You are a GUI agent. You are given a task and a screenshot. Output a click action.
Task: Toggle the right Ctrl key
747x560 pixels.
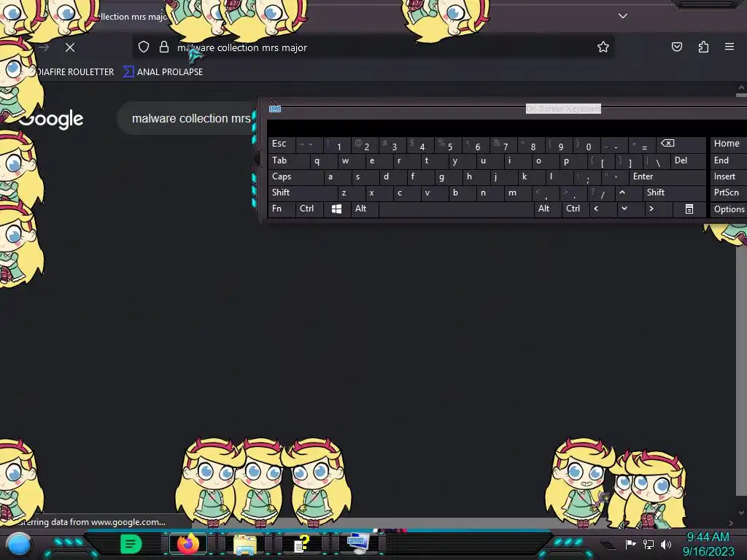(575, 209)
